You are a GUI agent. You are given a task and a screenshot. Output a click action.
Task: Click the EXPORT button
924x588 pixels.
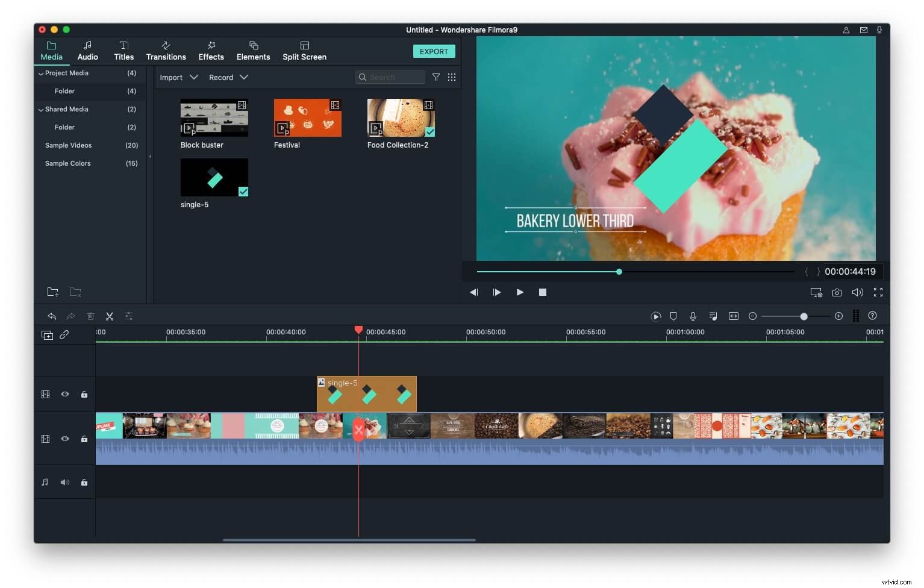(x=434, y=51)
